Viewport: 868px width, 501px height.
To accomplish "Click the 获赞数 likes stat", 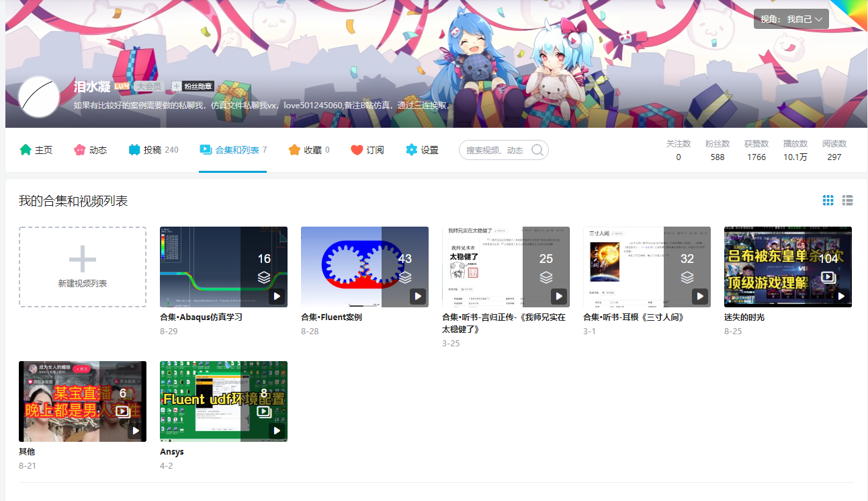I will pyautogui.click(x=756, y=150).
